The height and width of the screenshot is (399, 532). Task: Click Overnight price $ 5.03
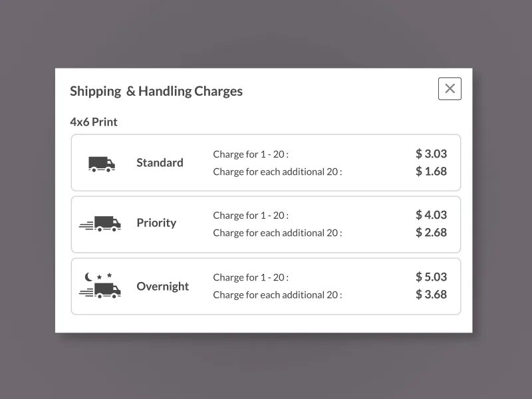click(431, 277)
